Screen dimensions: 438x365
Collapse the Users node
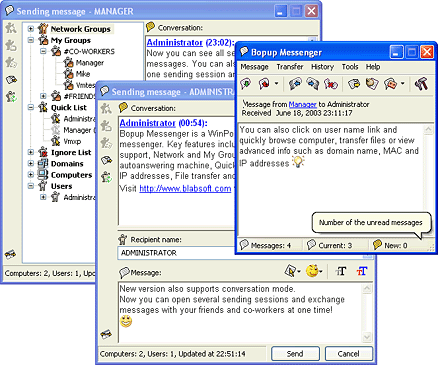tap(31, 186)
